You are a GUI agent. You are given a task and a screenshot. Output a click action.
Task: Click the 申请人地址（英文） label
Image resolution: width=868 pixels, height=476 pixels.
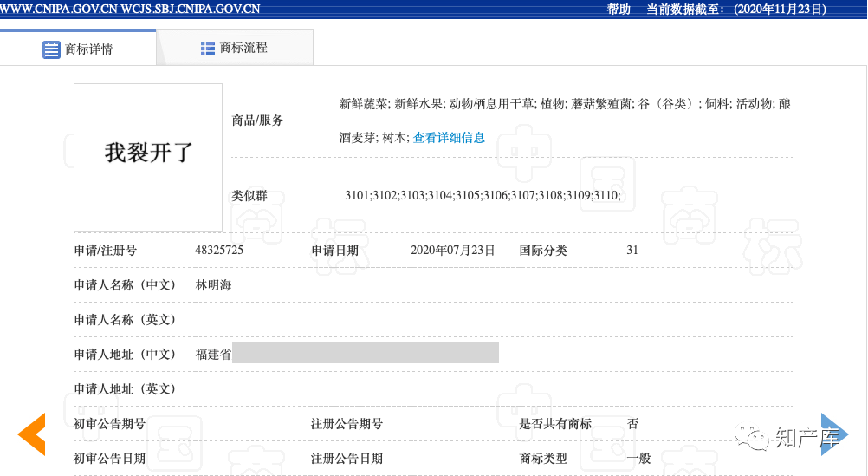tap(125, 389)
